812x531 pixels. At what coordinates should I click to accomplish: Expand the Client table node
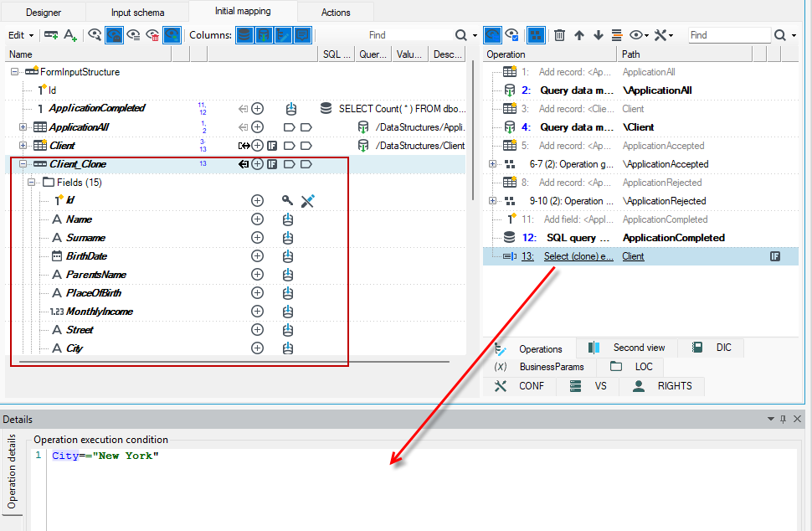tap(23, 146)
